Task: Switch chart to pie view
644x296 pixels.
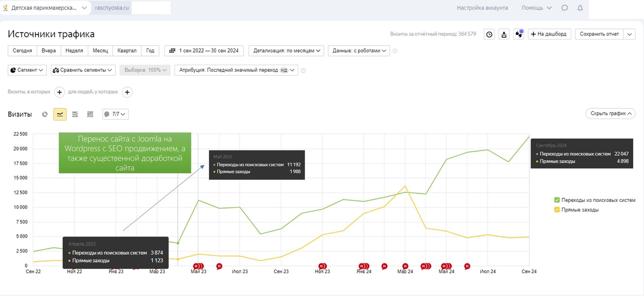Action: click(x=45, y=114)
